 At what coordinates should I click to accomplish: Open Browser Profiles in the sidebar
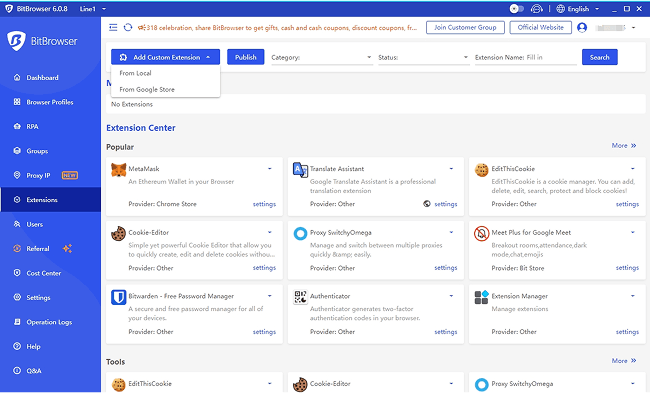pyautogui.click(x=50, y=102)
